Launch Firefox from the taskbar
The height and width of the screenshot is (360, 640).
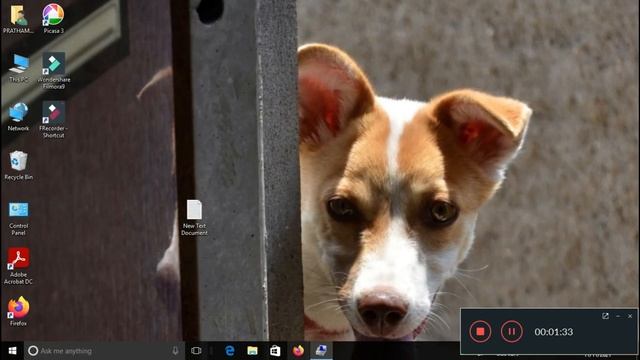(x=298, y=351)
